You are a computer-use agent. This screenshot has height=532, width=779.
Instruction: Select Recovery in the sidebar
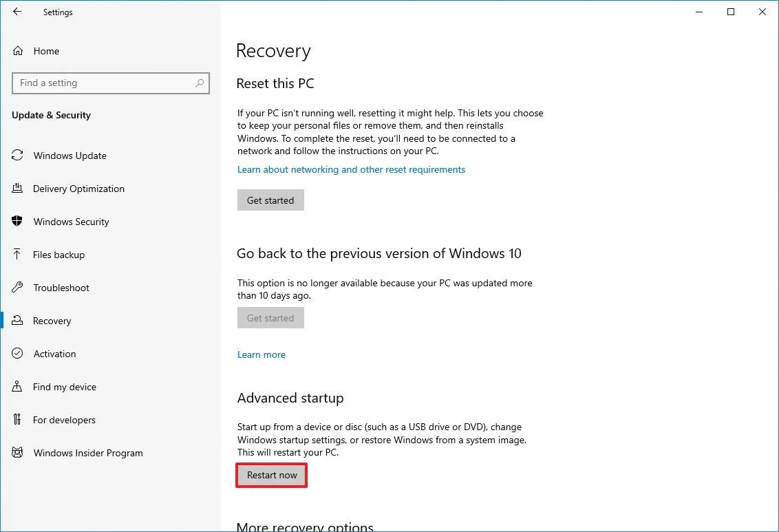click(52, 321)
